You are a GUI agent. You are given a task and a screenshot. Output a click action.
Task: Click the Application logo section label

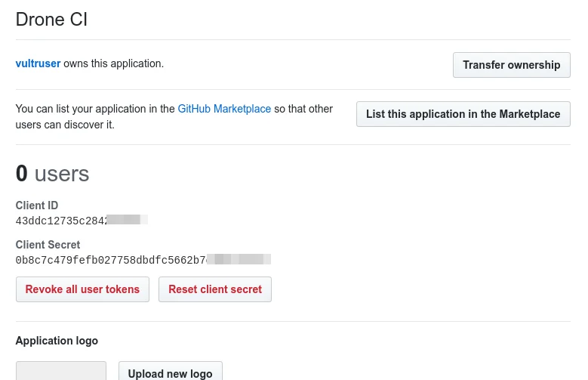[57, 341]
